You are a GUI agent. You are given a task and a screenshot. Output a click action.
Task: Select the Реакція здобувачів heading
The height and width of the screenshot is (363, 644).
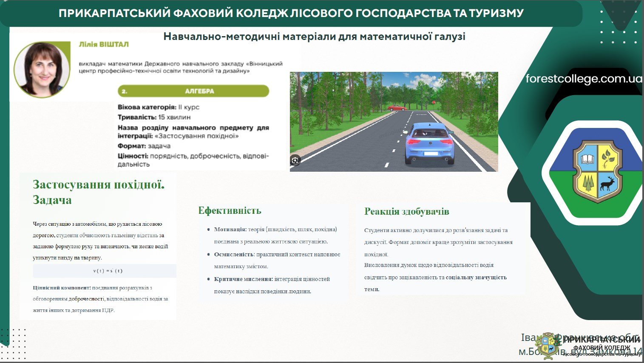click(x=406, y=211)
